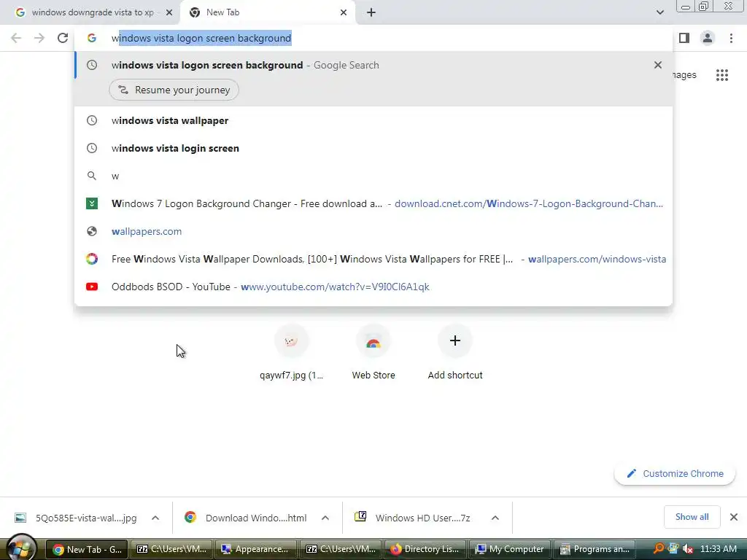Open the qaywf7.jpg shortcut tile
The image size is (747, 560).
(291, 353)
